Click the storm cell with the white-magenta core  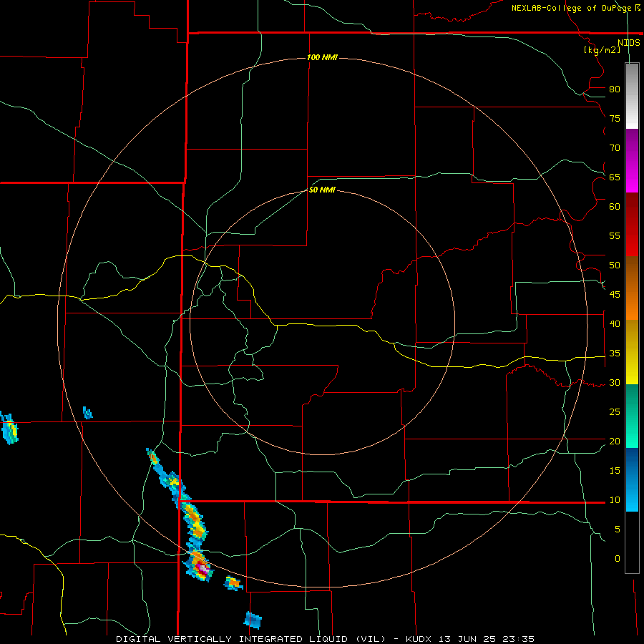198,566
